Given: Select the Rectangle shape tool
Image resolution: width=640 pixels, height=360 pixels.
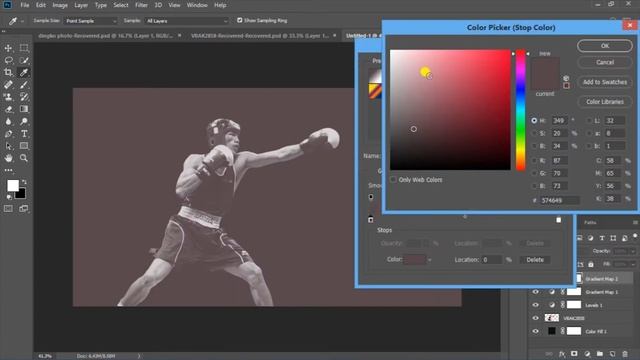Looking at the screenshot, I should click(24, 146).
